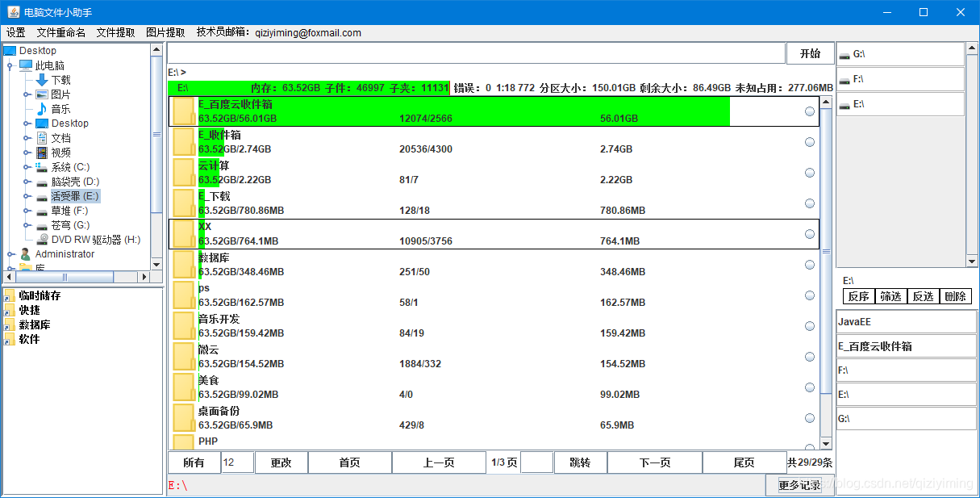Click the 删除 delete button
Screen dimensions: 980x498
[x=955, y=296]
